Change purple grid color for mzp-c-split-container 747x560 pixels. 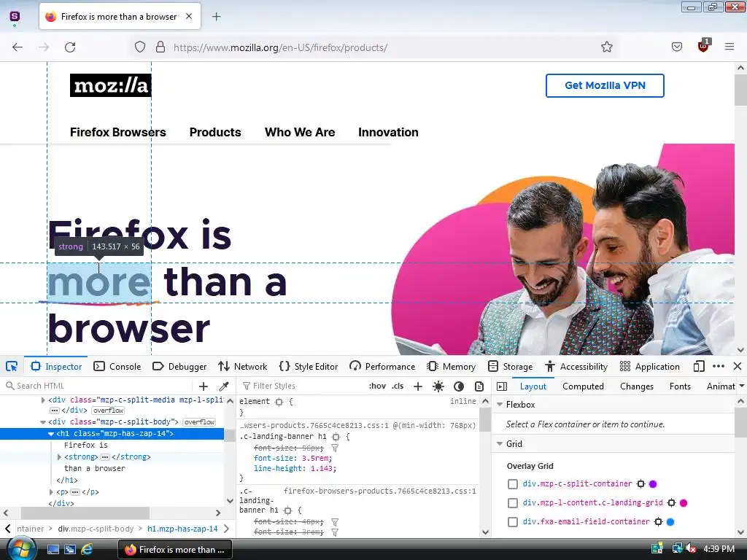[x=653, y=484]
